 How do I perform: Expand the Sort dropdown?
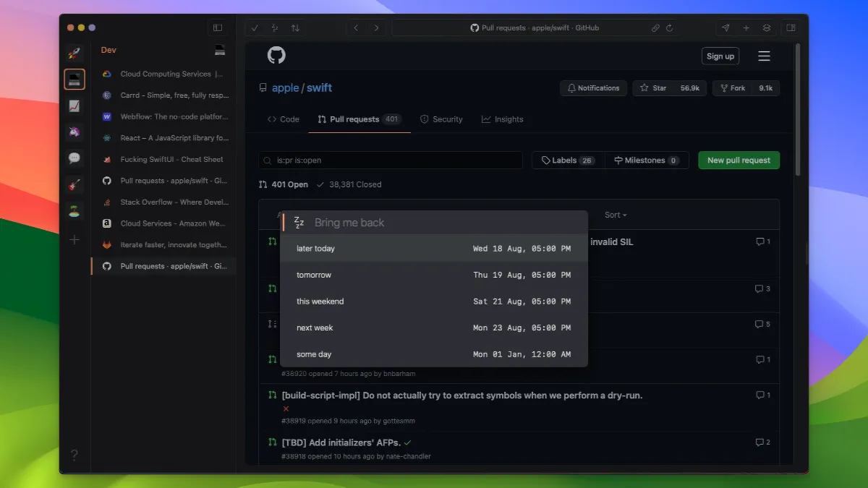coord(616,215)
